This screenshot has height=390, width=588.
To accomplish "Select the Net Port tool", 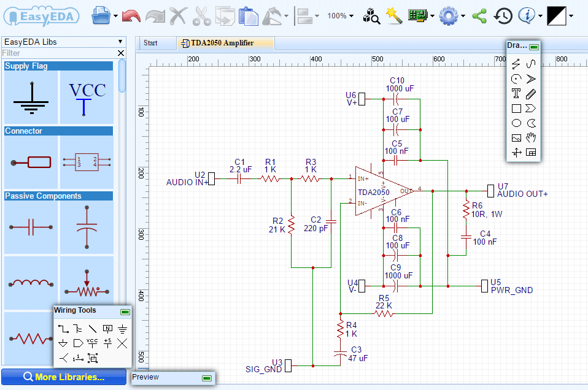I will 78,343.
